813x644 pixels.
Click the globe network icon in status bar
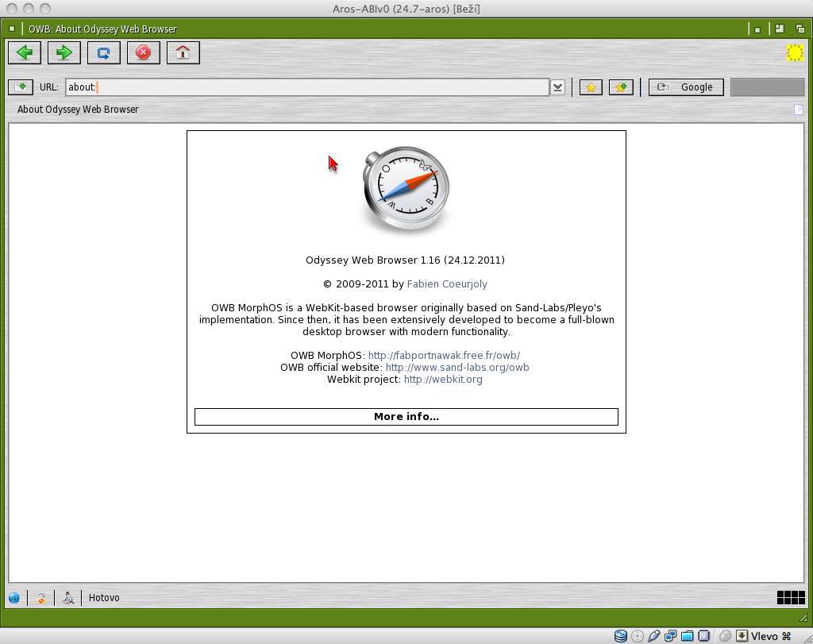[14, 598]
